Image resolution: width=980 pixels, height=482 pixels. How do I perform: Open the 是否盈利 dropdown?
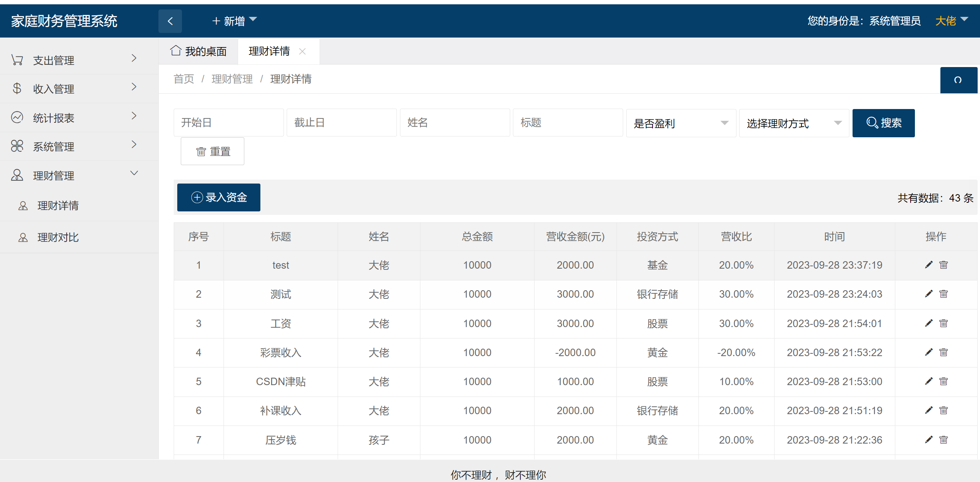[681, 123]
